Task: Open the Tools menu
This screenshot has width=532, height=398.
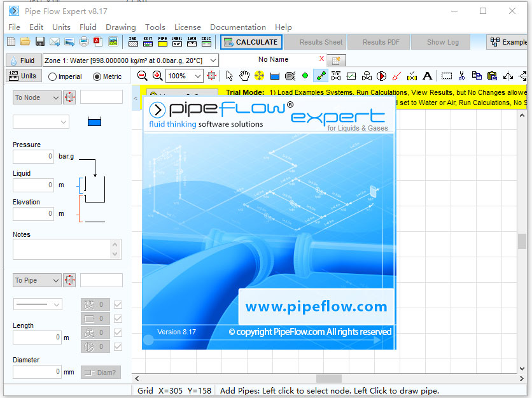Action: 155,27
